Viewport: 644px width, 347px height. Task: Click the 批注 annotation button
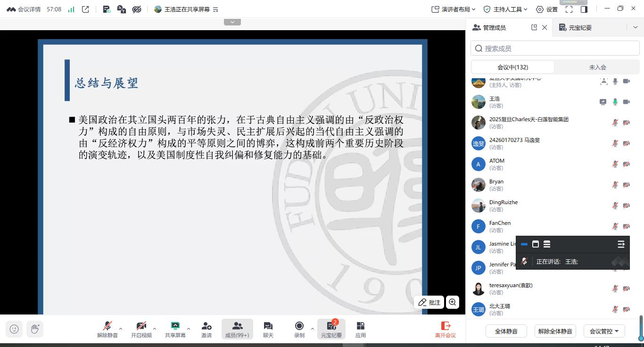(x=429, y=302)
